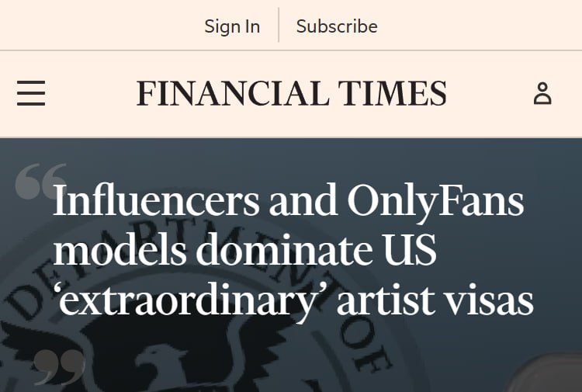Select the headline line 'extraordinary' artist visas
The width and height of the screenshot is (582, 392).
point(293,301)
